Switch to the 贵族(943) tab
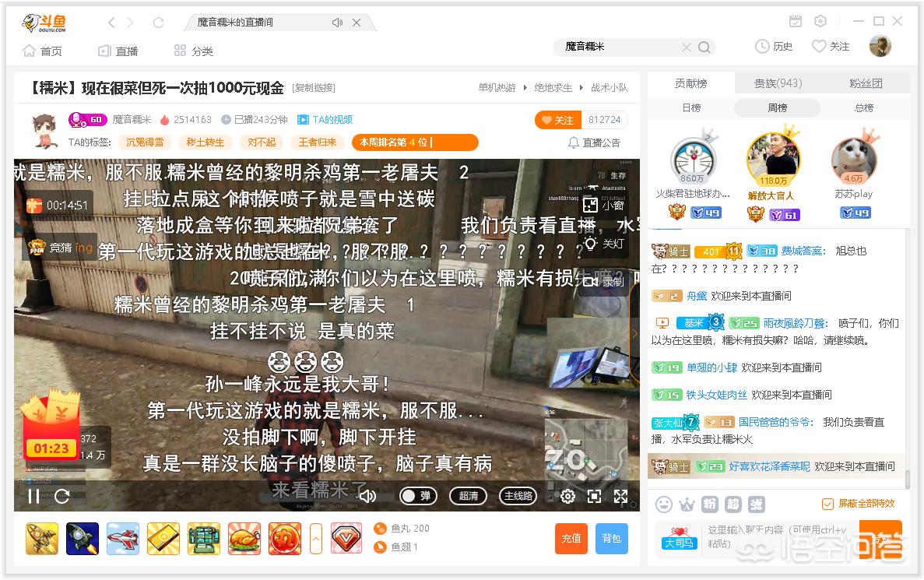924x580 pixels. coord(778,84)
